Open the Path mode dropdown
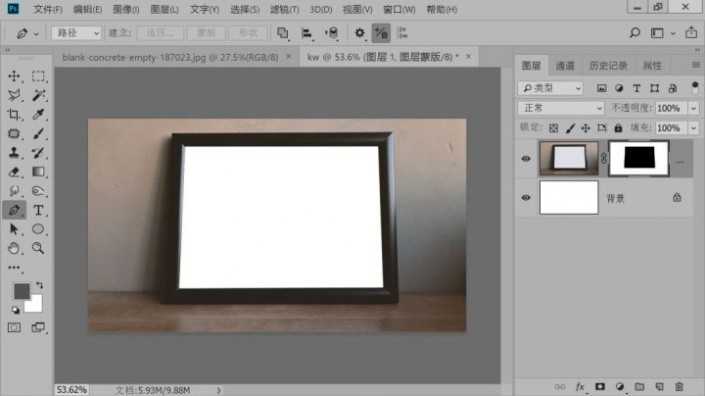 pyautogui.click(x=76, y=33)
